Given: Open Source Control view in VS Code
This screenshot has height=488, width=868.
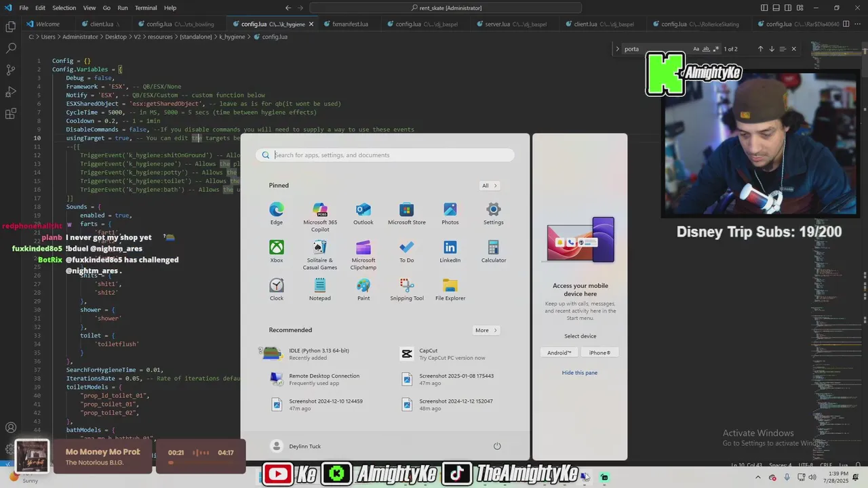Looking at the screenshot, I should 11,70.
